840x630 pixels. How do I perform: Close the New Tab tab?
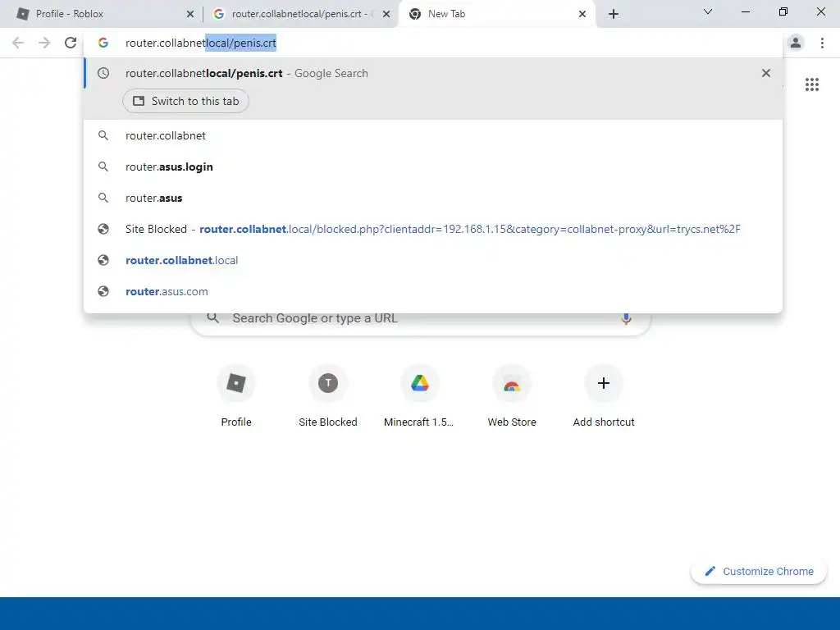pyautogui.click(x=582, y=14)
